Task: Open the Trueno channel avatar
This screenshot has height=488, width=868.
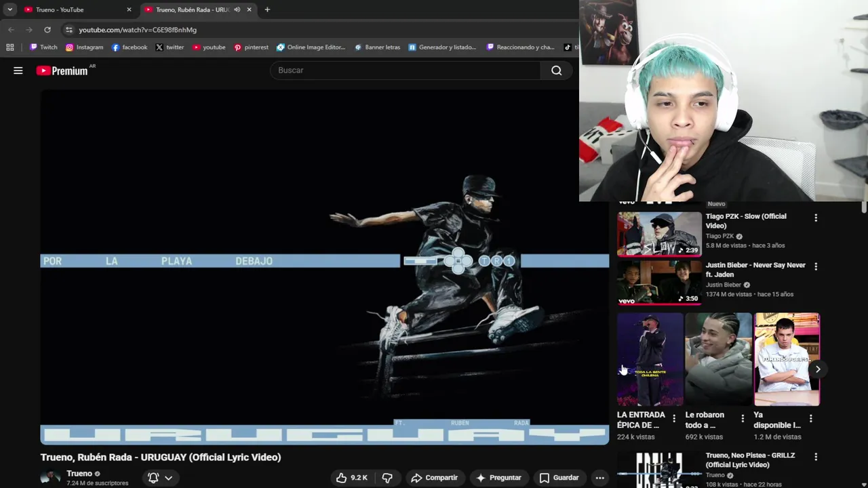Action: point(50,478)
